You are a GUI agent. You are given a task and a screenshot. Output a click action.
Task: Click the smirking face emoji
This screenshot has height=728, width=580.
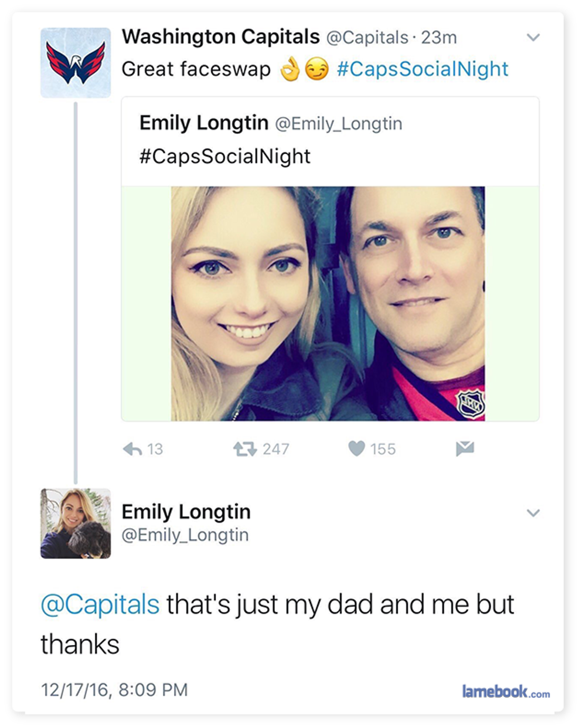coord(317,69)
